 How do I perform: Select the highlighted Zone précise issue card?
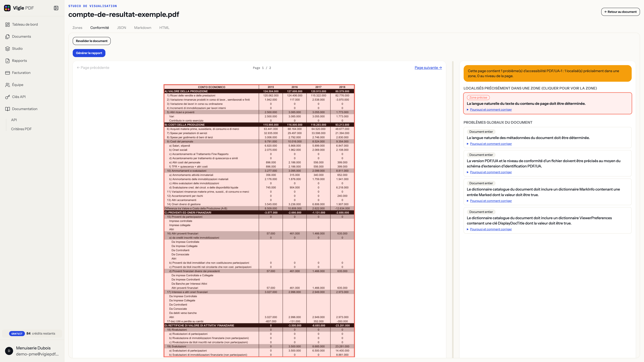pyautogui.click(x=548, y=103)
